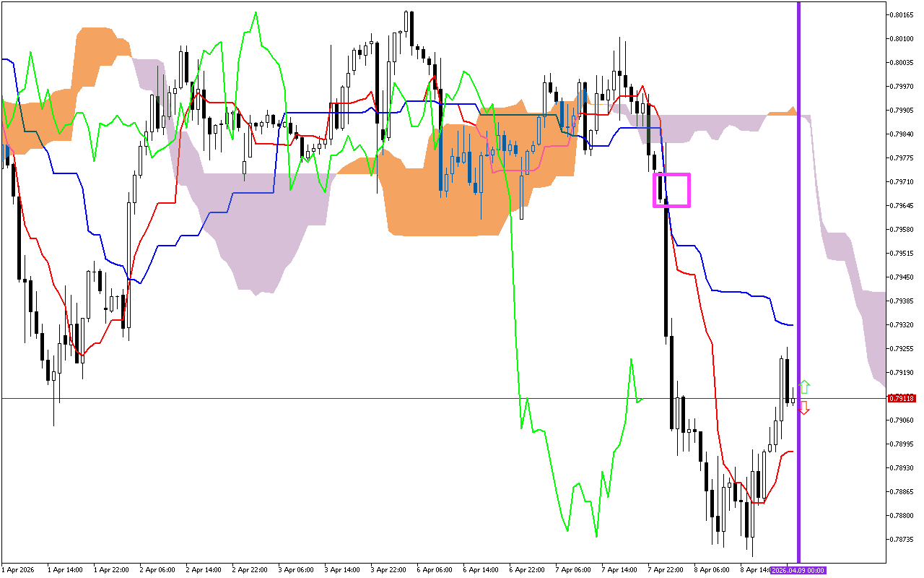Click the 0.79710 price axis label

(x=902, y=181)
